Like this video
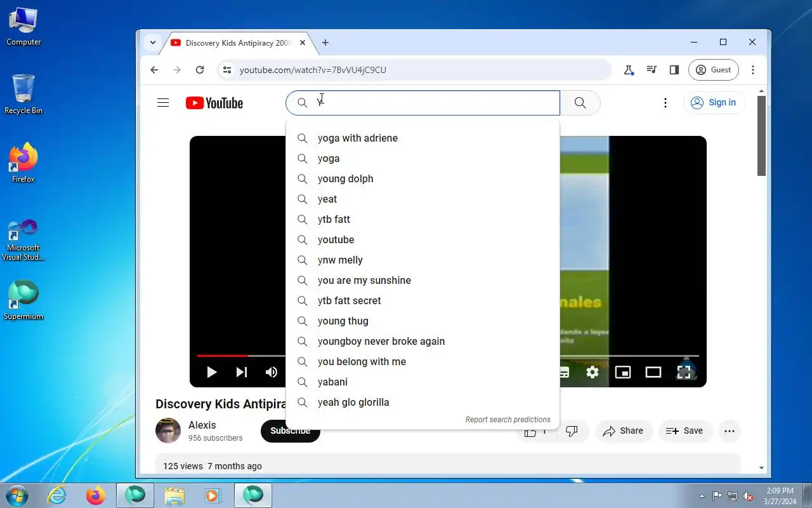 pyautogui.click(x=537, y=431)
